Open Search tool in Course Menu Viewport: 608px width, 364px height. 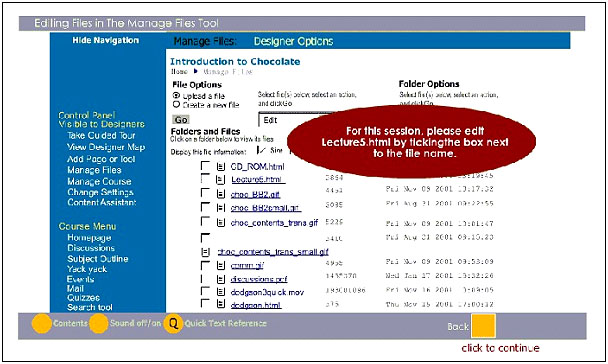tap(90, 307)
